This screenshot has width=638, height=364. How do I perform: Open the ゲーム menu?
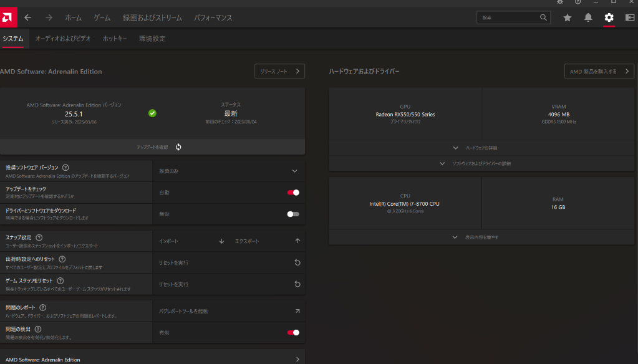102,17
